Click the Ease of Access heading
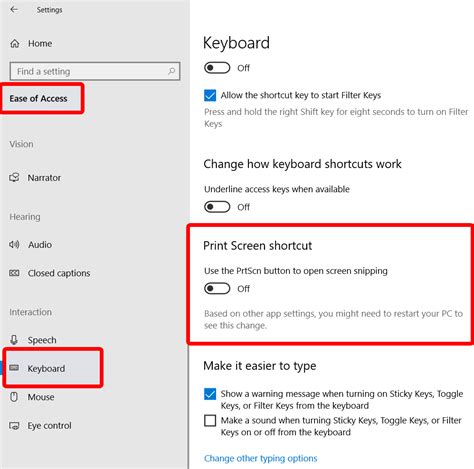 click(38, 98)
